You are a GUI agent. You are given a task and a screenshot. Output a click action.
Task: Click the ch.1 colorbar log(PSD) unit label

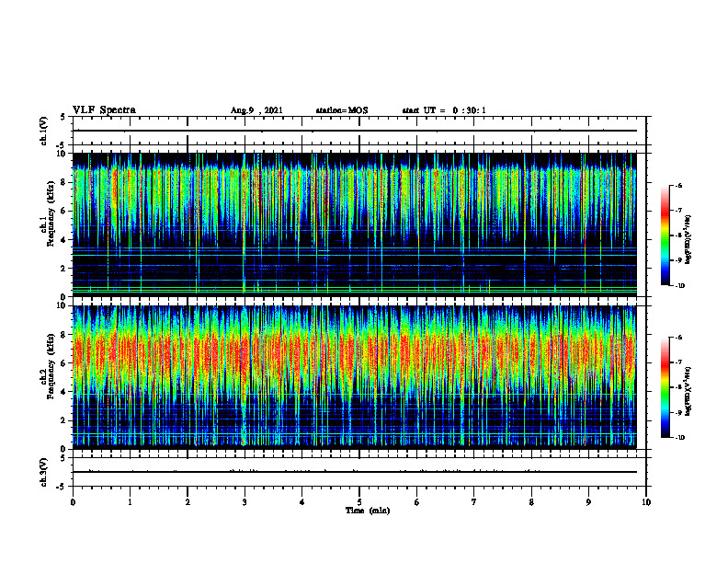click(688, 240)
